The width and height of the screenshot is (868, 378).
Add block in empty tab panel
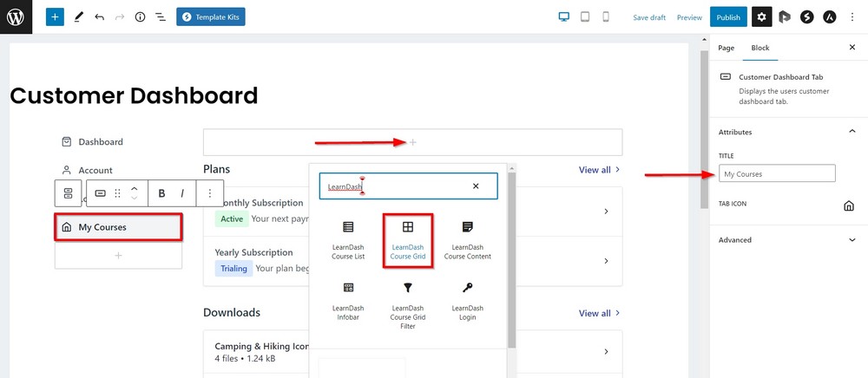tap(412, 142)
